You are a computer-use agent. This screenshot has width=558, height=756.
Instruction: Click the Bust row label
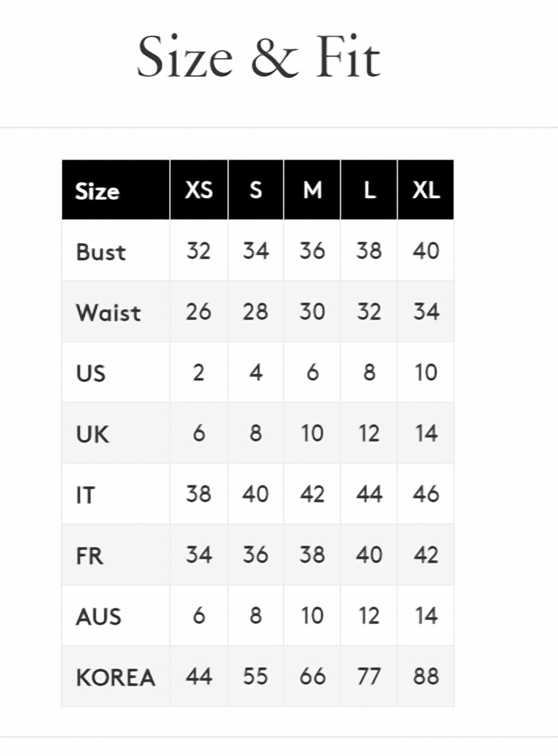[101, 252]
